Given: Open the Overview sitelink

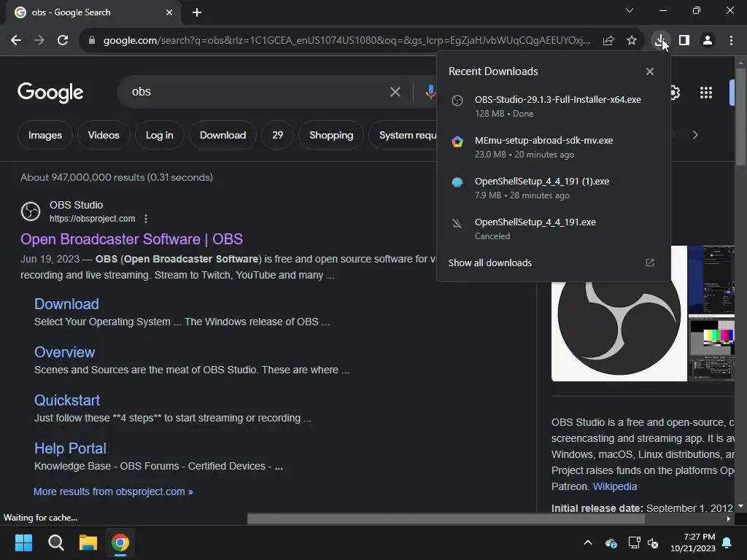Looking at the screenshot, I should [64, 352].
